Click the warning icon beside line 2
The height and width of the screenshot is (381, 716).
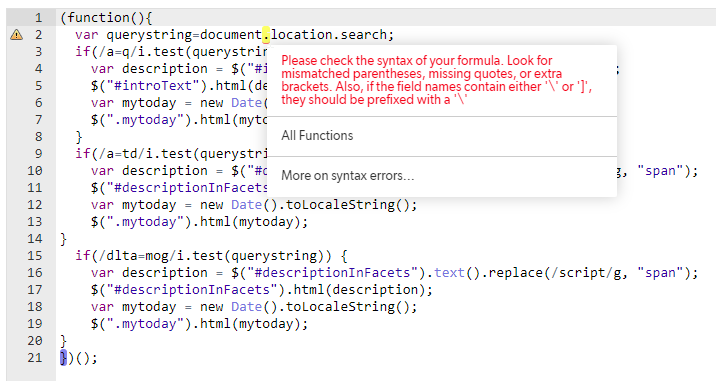tap(16, 35)
